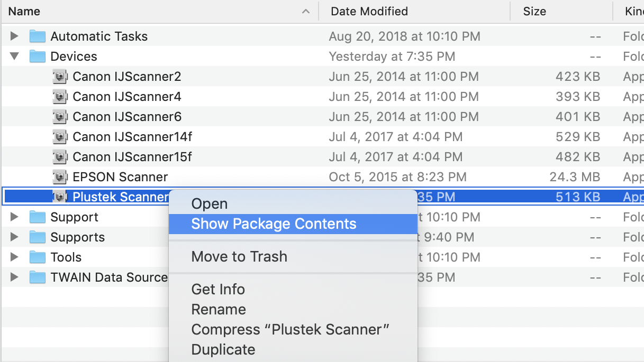Expand the Supports folder
644x362 pixels.
tap(14, 237)
